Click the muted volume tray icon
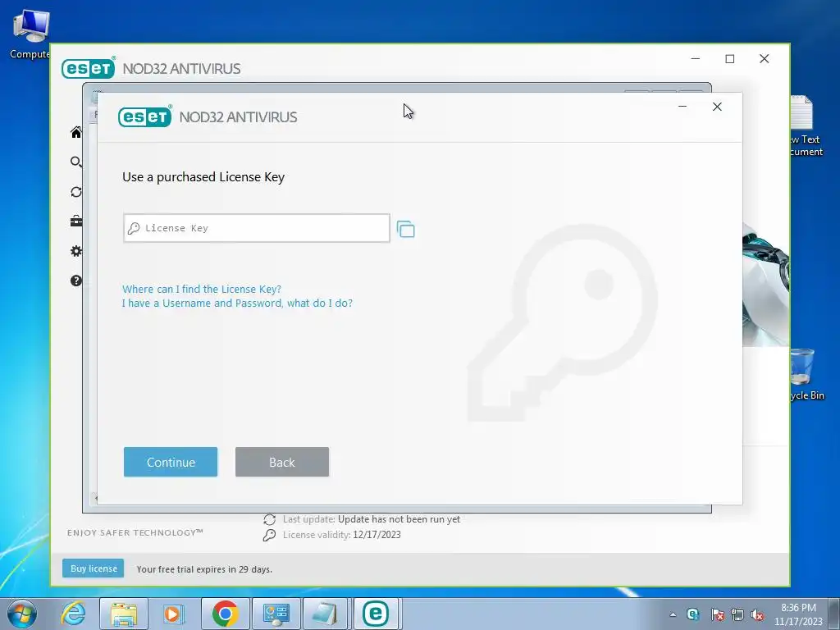This screenshot has width=840, height=630. click(757, 614)
